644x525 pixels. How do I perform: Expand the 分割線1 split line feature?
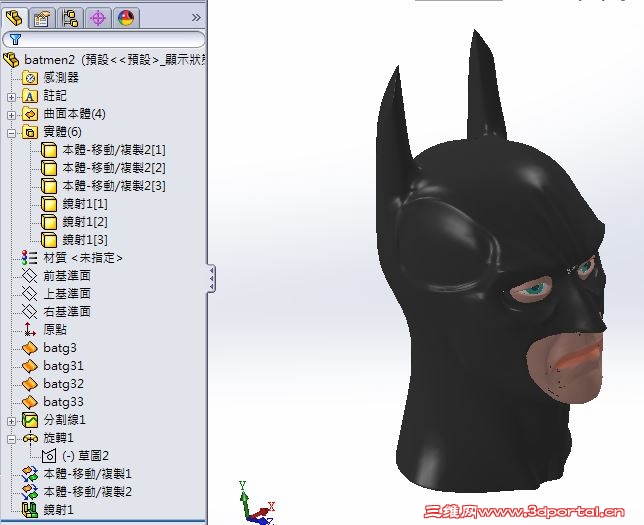coord(12,421)
